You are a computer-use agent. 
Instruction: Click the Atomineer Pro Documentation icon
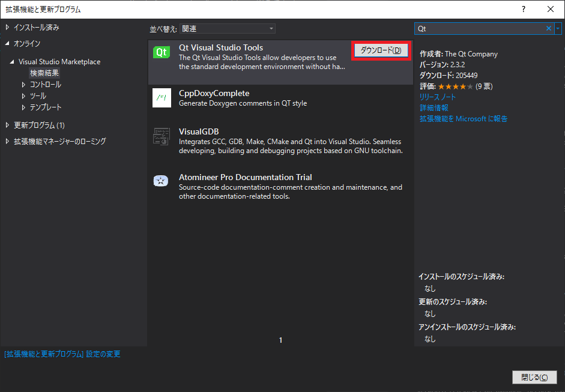pyautogui.click(x=161, y=181)
